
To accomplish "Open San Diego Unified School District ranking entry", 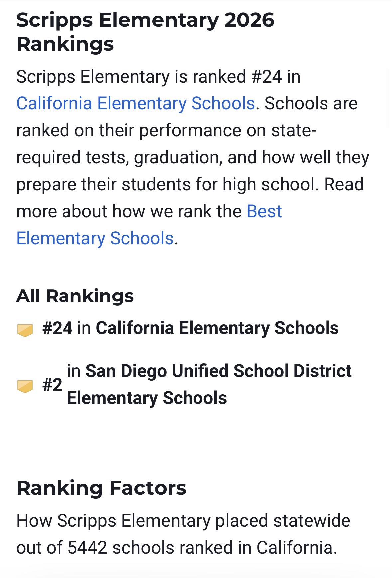I will 209,384.
